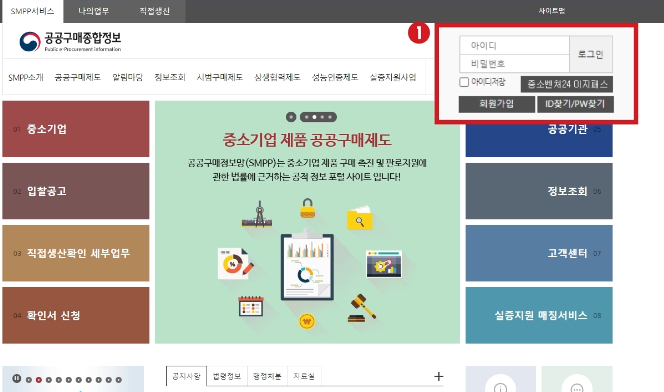Select the red active dot in bottom slideshow
Viewport: 664px width, 392px height.
pyautogui.click(x=39, y=380)
